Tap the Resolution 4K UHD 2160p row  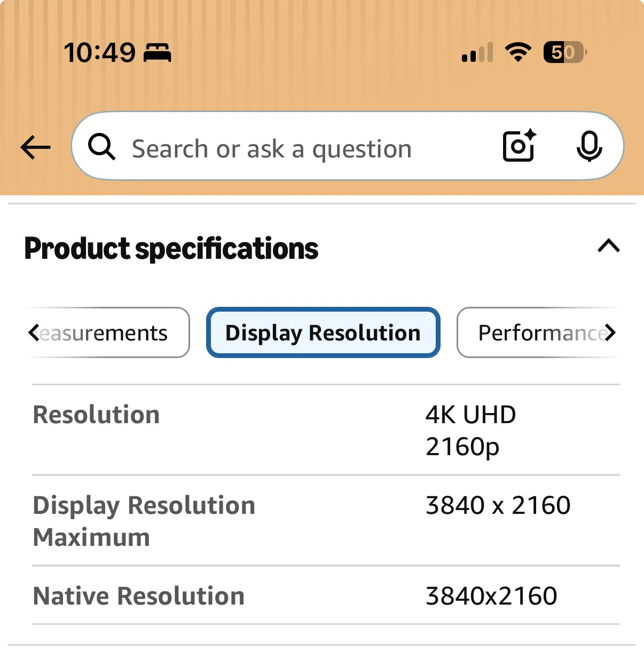click(326, 430)
